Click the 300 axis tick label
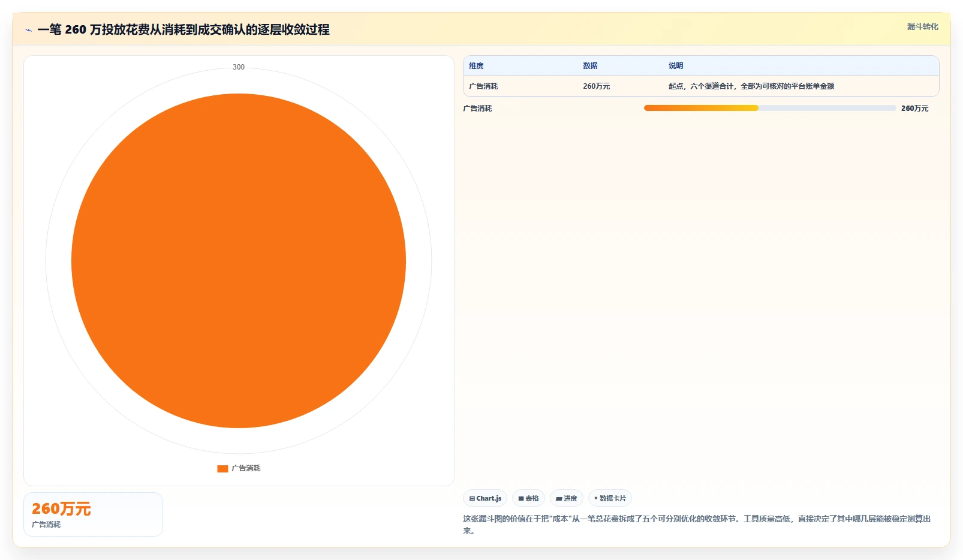This screenshot has width=963, height=560. pos(239,67)
